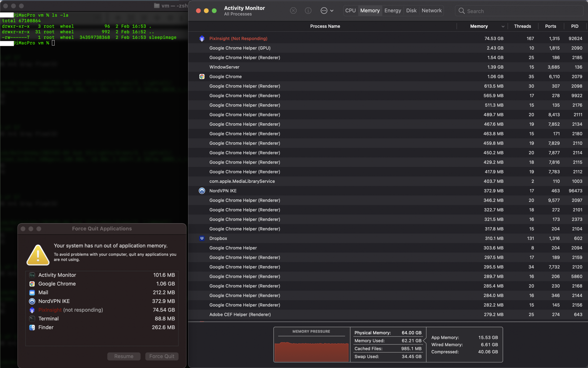This screenshot has width=588, height=368.
Task: Switch to the Network tab
Action: point(431,11)
